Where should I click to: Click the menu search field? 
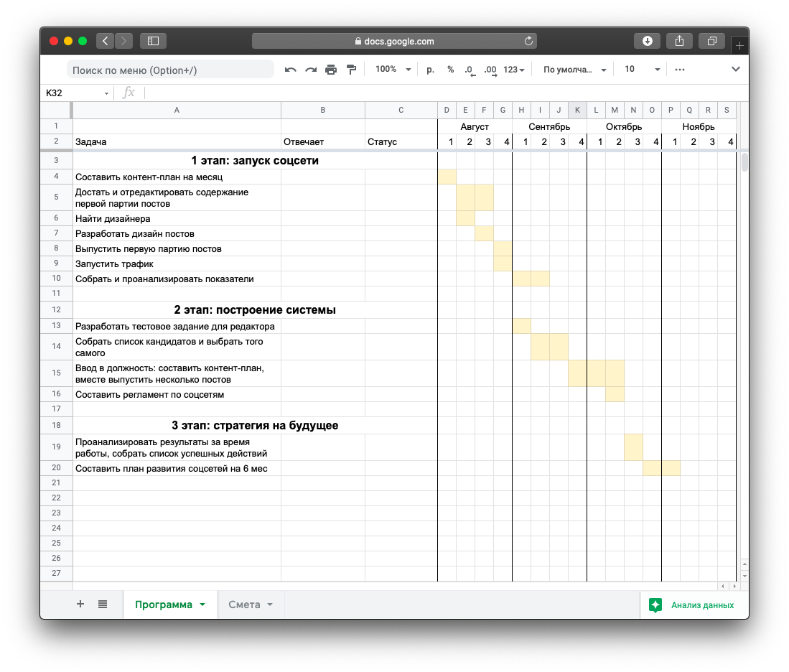pyautogui.click(x=171, y=70)
